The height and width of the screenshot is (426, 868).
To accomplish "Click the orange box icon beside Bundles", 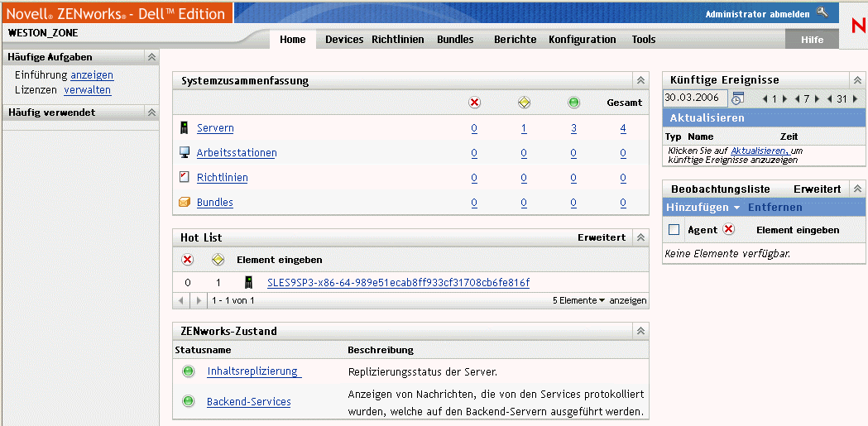I will pos(185,202).
